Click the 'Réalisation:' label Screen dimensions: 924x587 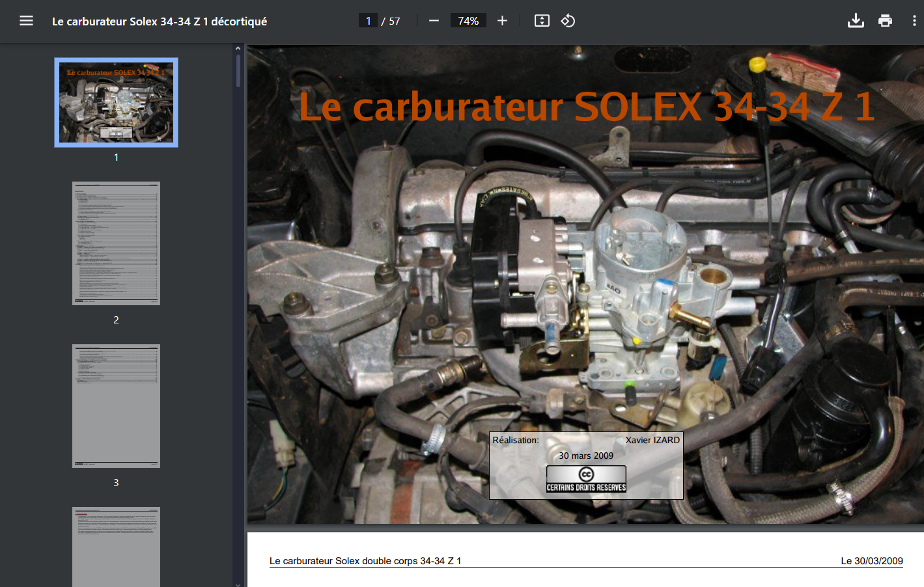point(516,440)
